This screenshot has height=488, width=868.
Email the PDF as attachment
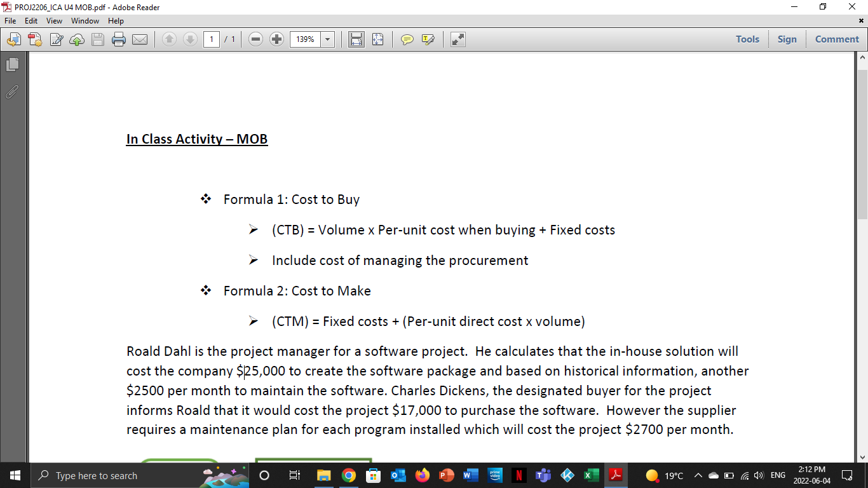[x=140, y=39]
